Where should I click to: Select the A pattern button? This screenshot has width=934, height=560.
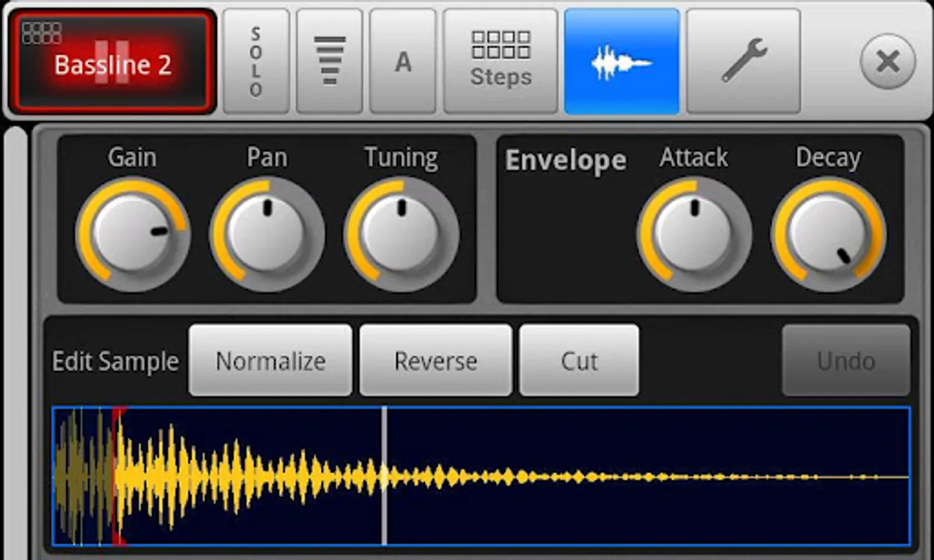[403, 62]
